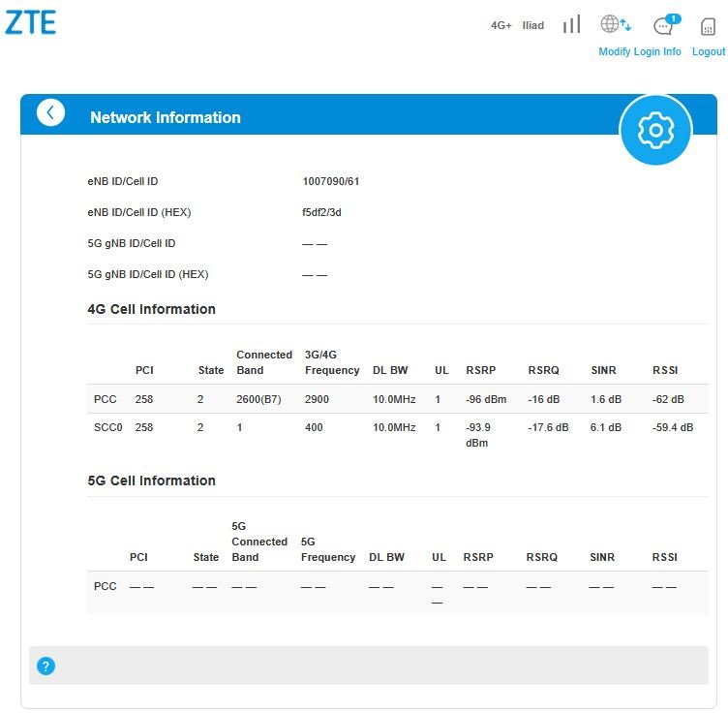This screenshot has width=728, height=713.
Task: Click the 4G+ network type indicator
Action: click(x=500, y=25)
